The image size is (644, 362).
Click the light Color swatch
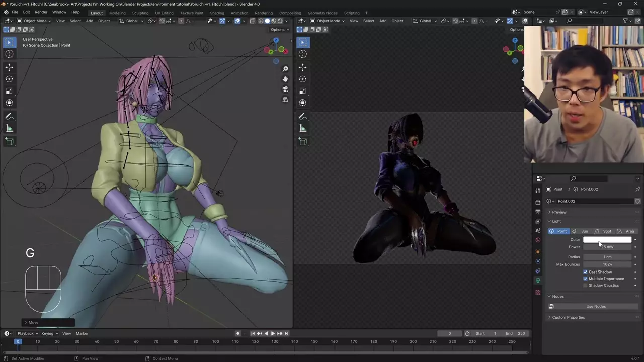click(x=607, y=240)
